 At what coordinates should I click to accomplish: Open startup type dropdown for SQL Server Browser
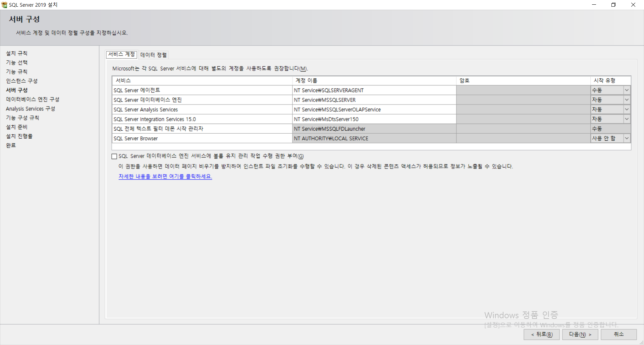pos(627,138)
